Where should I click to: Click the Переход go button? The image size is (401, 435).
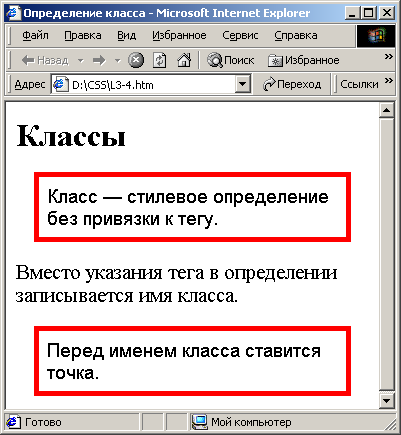point(292,85)
